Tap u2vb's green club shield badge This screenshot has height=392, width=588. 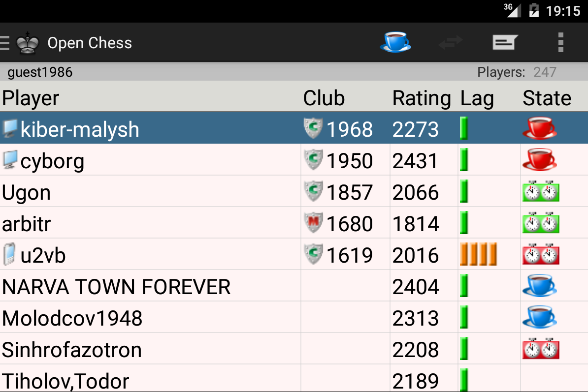tap(313, 254)
